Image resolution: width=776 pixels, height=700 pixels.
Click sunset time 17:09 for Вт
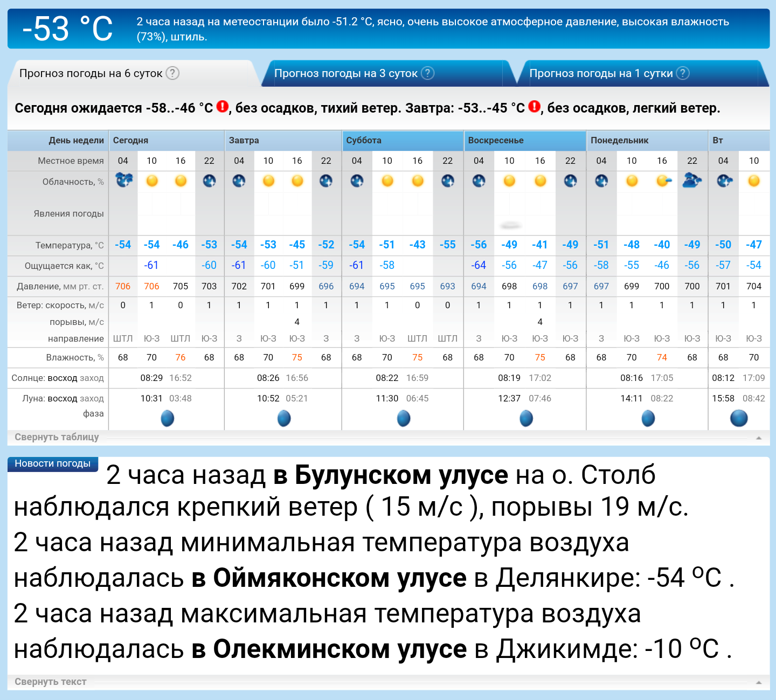[x=754, y=378]
